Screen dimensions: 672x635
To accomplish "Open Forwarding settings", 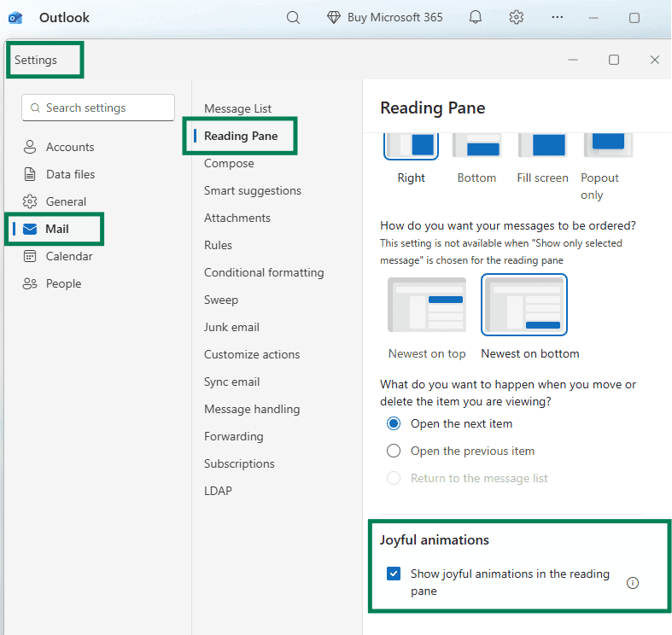I will pyautogui.click(x=234, y=437).
